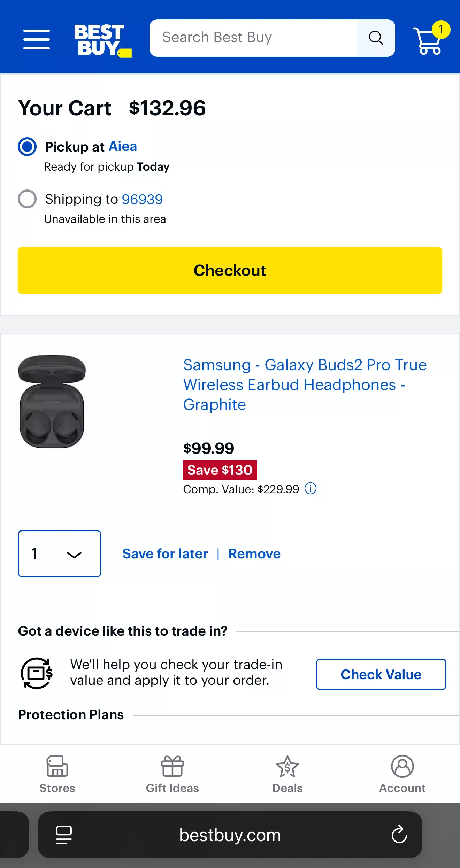Expand the Protection Plans section
This screenshot has width=460, height=868.
(71, 715)
